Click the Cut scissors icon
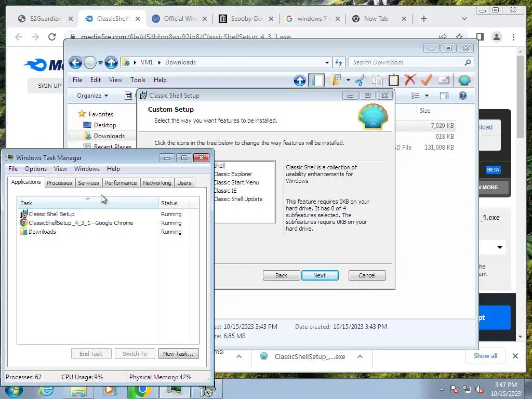The height and width of the screenshot is (399, 532). 361,80
